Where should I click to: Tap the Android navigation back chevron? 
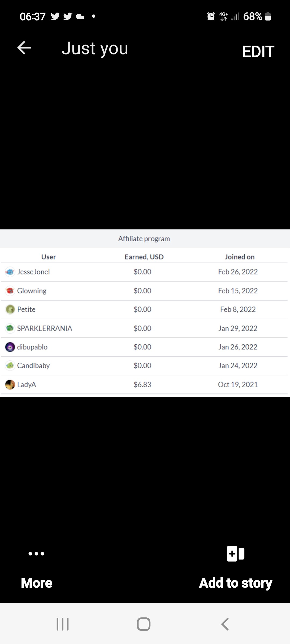click(225, 624)
